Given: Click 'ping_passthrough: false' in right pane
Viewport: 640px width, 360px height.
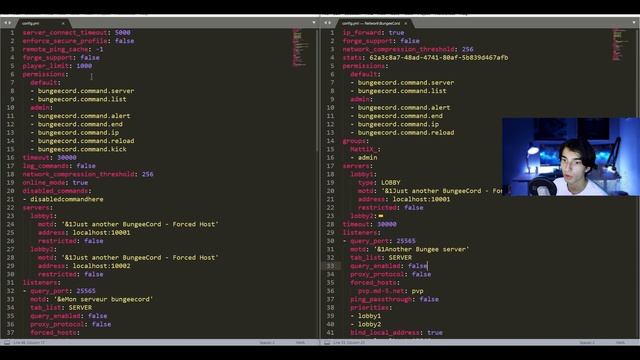Looking at the screenshot, I should click(x=394, y=299).
